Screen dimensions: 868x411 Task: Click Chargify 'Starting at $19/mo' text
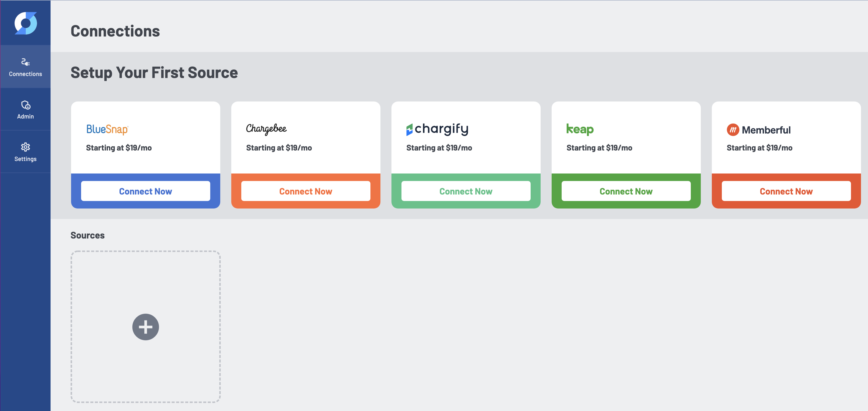[x=439, y=148]
